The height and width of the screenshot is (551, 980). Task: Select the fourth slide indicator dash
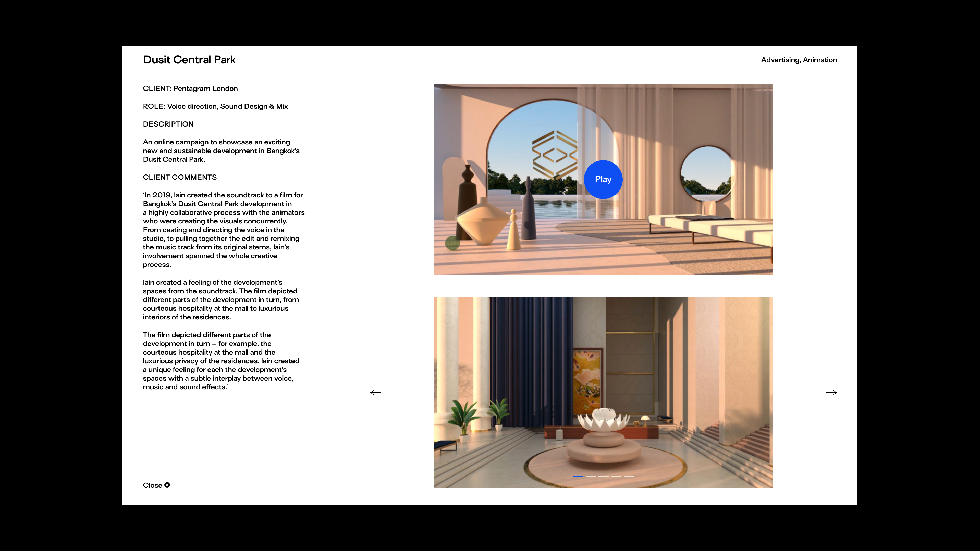click(616, 476)
